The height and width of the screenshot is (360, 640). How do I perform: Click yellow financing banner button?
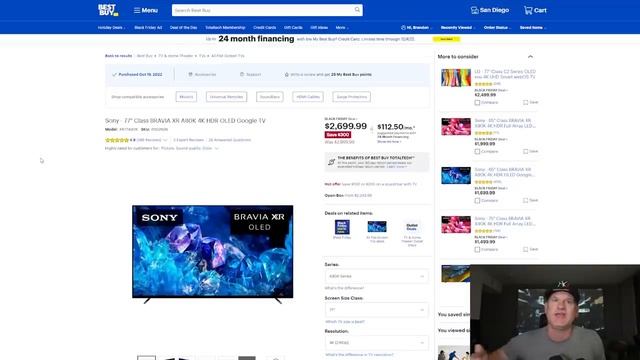(446, 39)
